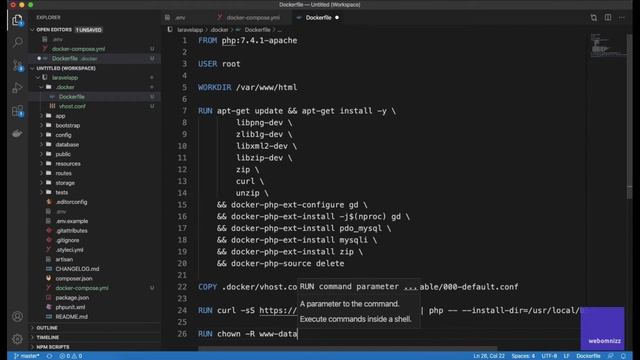This screenshot has height=360, width=640.
Task: Change the UTF-8 file encoding
Action: pos(549,356)
